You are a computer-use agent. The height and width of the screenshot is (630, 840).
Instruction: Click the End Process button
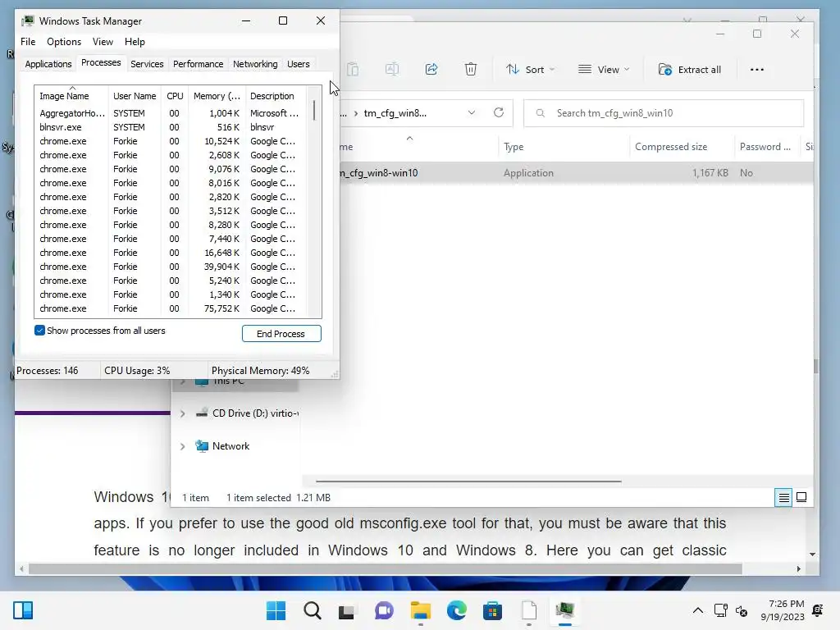tap(281, 334)
